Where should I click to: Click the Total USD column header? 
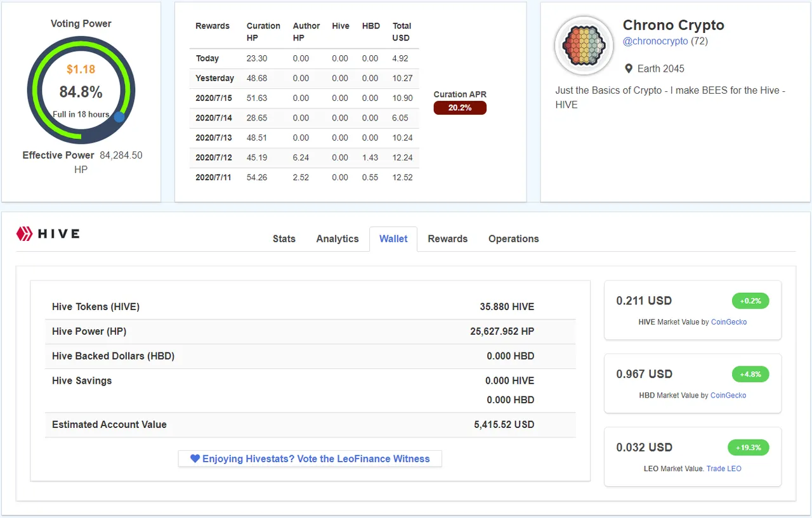(x=402, y=32)
